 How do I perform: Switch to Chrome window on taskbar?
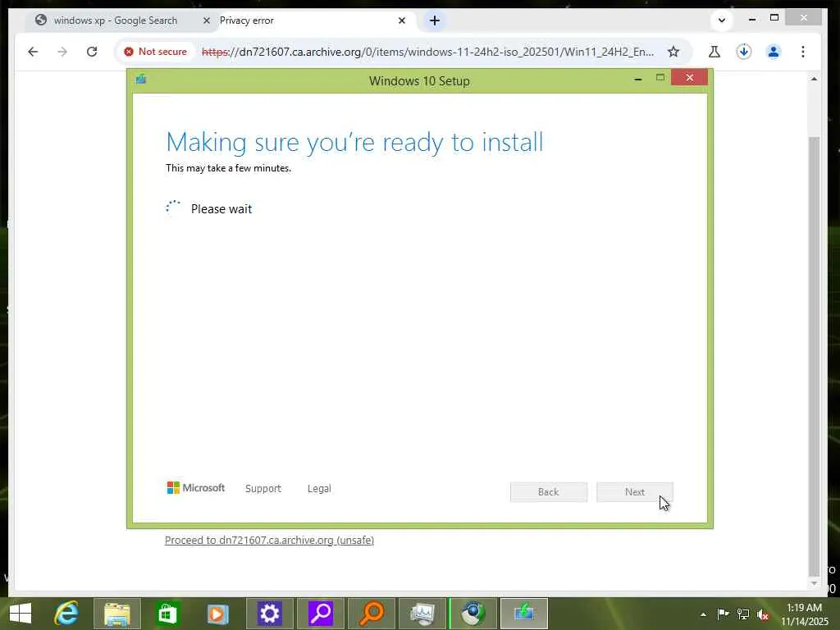473,614
